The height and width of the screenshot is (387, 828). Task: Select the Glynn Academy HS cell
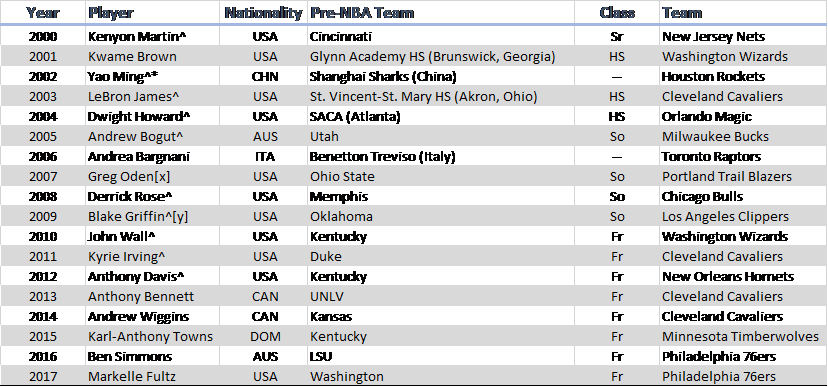point(441,56)
